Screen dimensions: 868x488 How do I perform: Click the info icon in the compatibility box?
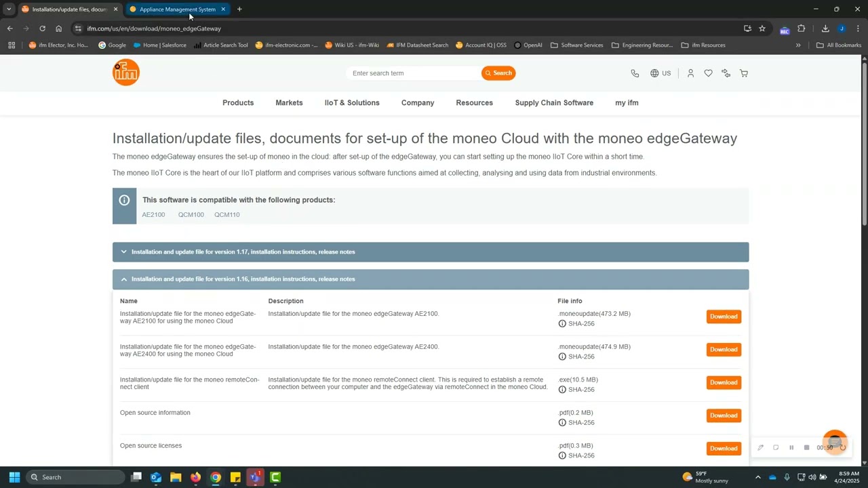click(x=124, y=200)
